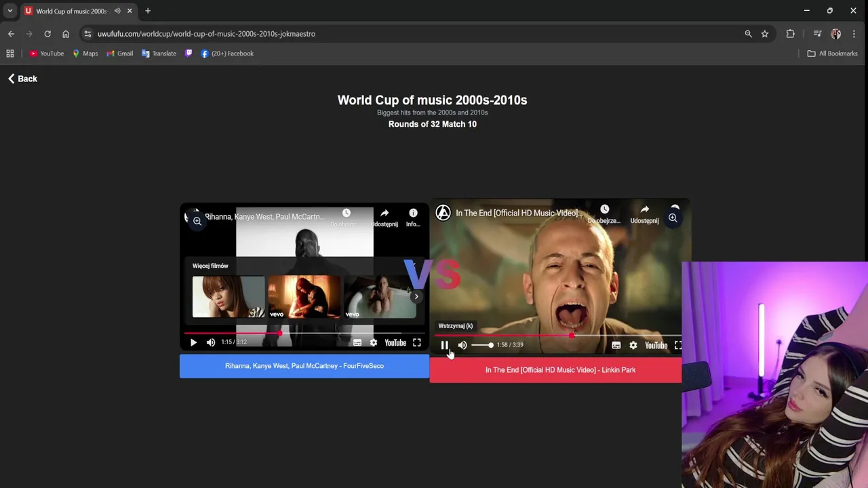Open Info icon on left video

tap(413, 217)
